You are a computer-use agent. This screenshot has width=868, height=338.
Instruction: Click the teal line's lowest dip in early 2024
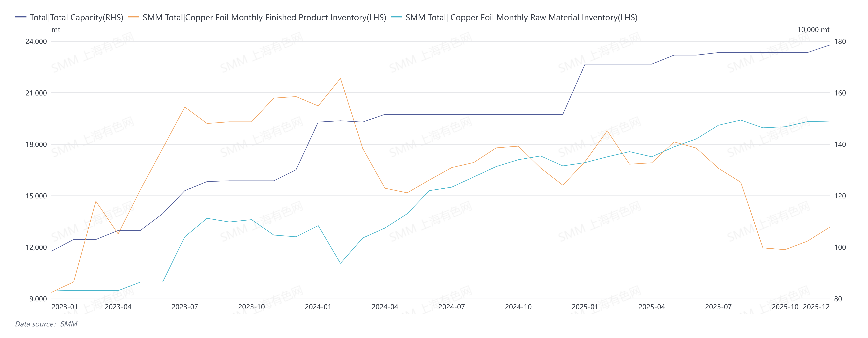(x=340, y=263)
